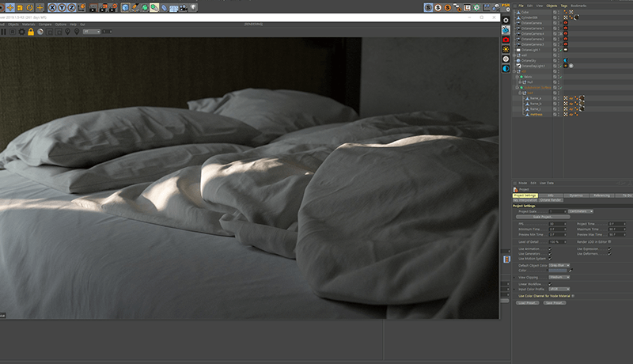Viewport: 633px width, 364px height.
Task: Toggle the Linear Workflow checkbox
Action: pos(550,284)
